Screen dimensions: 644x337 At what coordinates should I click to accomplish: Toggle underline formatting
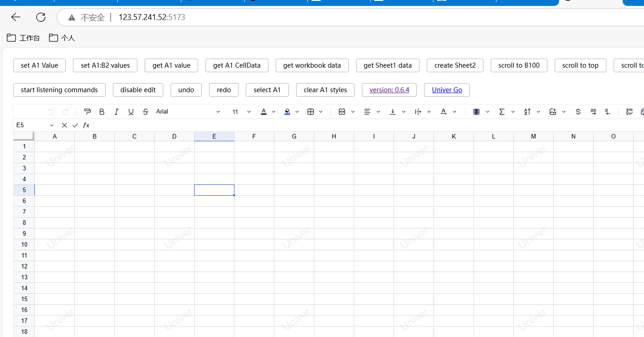point(131,112)
